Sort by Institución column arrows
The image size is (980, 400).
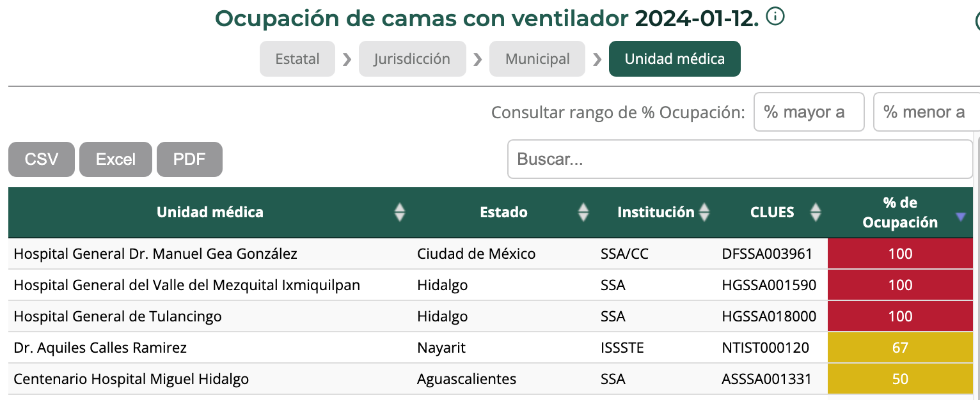pyautogui.click(x=704, y=212)
